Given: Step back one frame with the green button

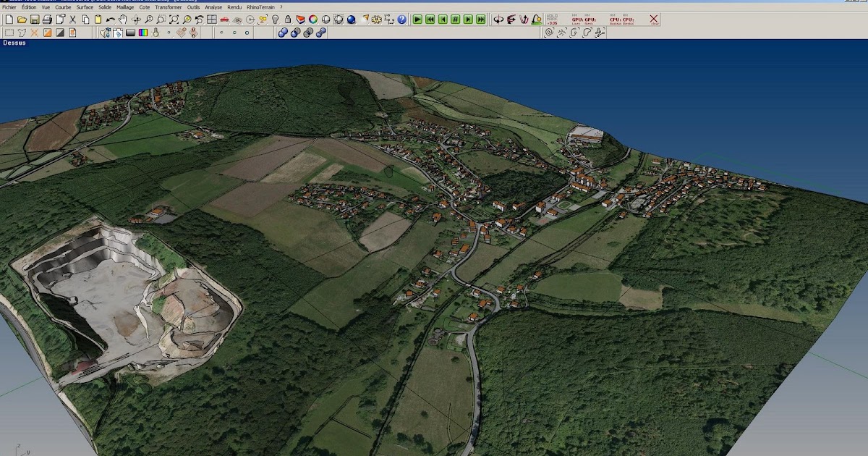Looking at the screenshot, I should [x=443, y=20].
